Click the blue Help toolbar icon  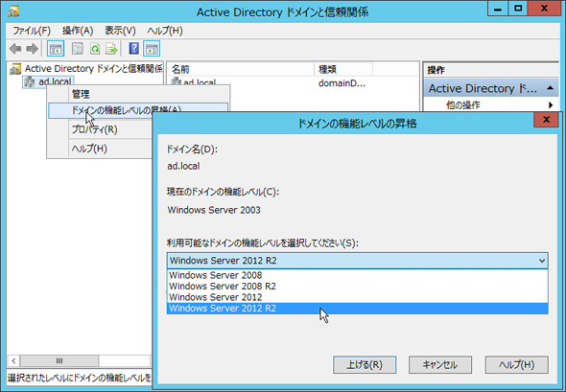[x=134, y=49]
